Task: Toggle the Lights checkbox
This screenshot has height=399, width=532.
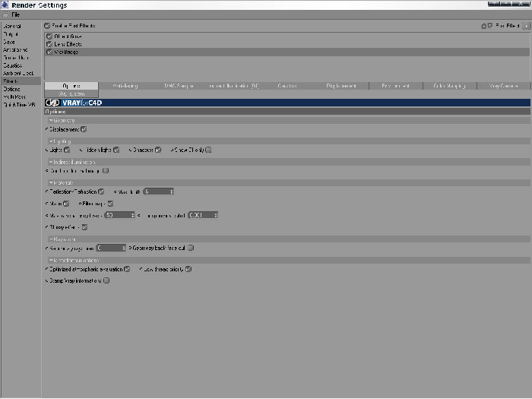Action: click(x=67, y=150)
